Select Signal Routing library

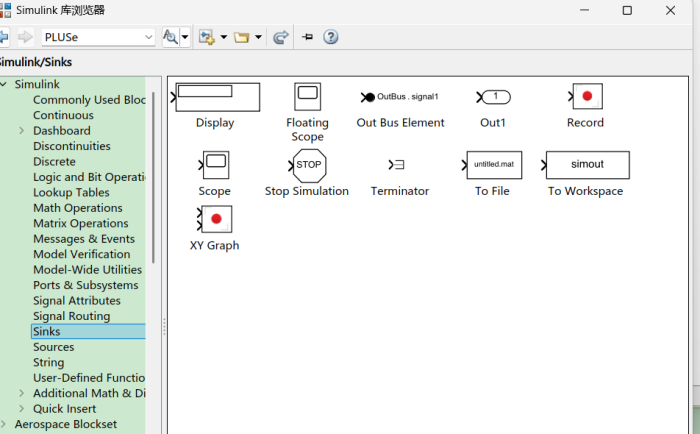[71, 316]
